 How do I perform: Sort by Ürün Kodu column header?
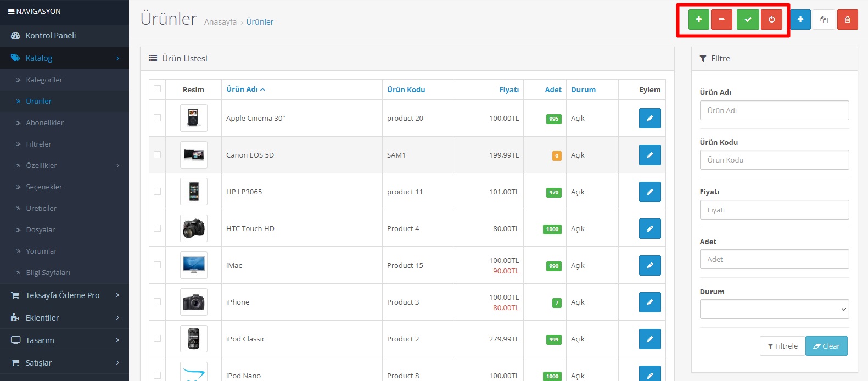[406, 89]
